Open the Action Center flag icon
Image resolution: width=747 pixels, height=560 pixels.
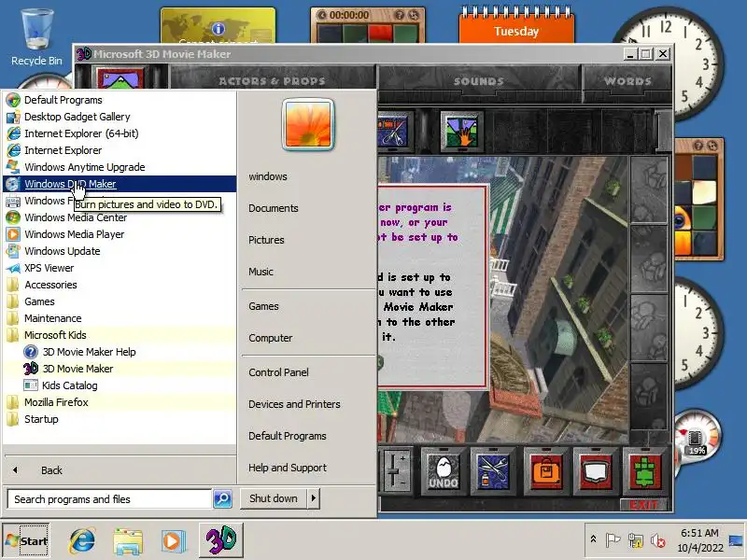613,540
